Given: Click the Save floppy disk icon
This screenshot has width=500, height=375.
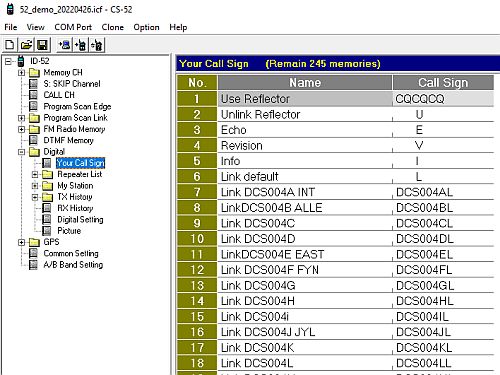Looking at the screenshot, I should pyautogui.click(x=42, y=45).
